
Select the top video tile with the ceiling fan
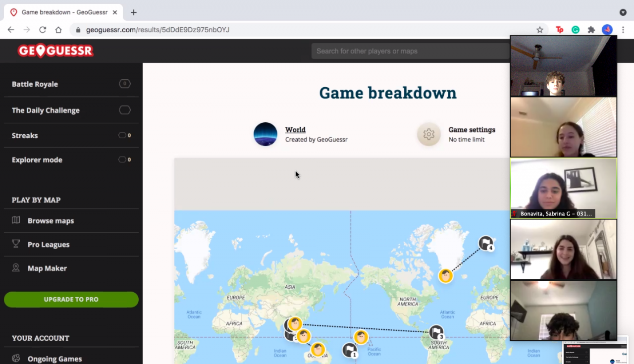coord(564,66)
